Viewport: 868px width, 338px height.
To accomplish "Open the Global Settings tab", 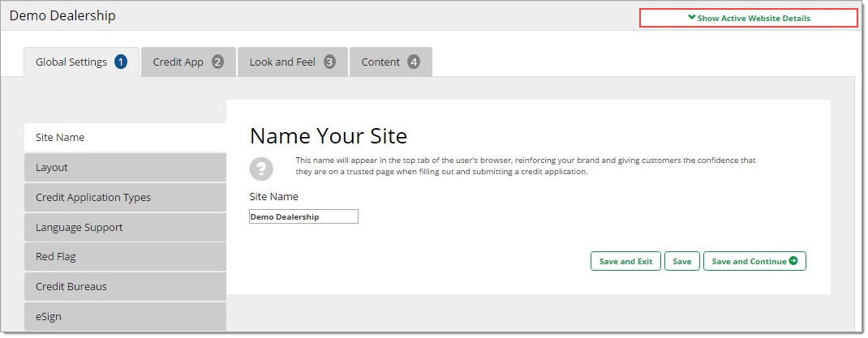I will point(71,62).
